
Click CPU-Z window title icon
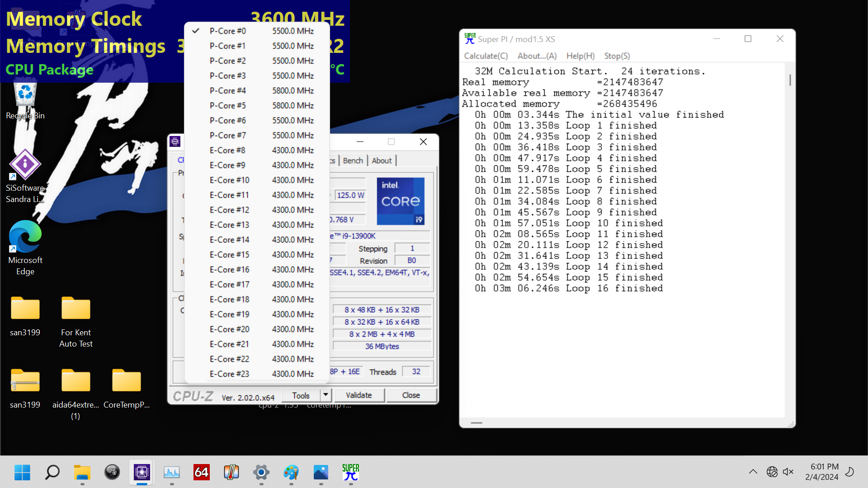pos(175,141)
